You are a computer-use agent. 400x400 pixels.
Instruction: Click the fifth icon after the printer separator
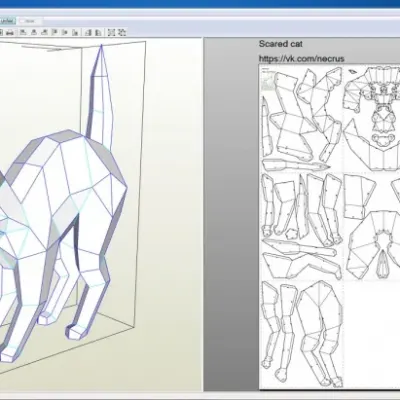(x=65, y=32)
